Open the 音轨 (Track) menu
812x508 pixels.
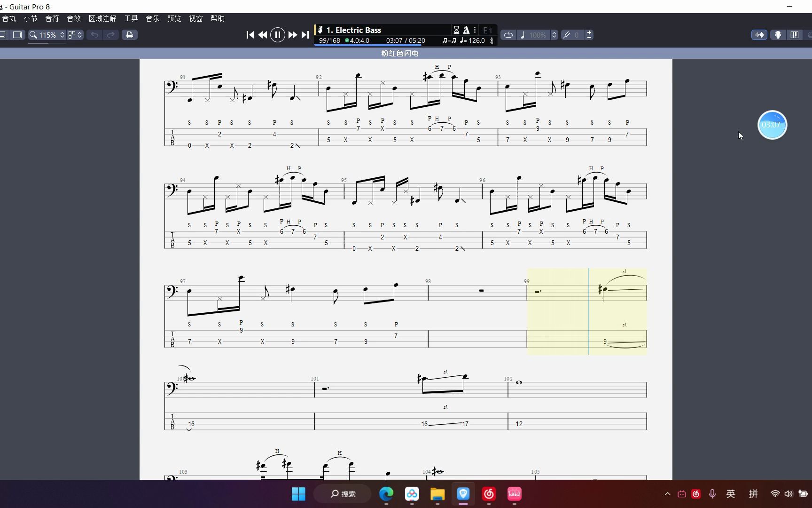[x=9, y=18]
